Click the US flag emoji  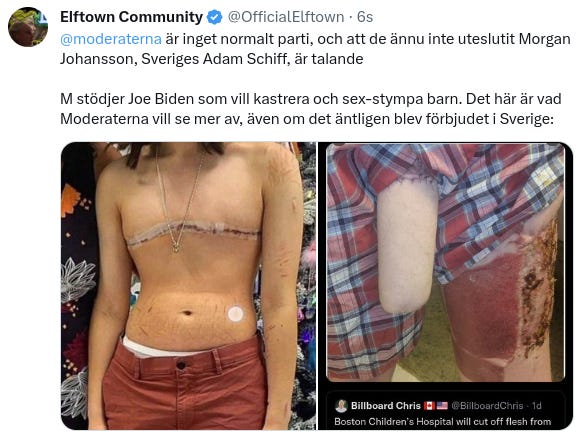coord(442,406)
